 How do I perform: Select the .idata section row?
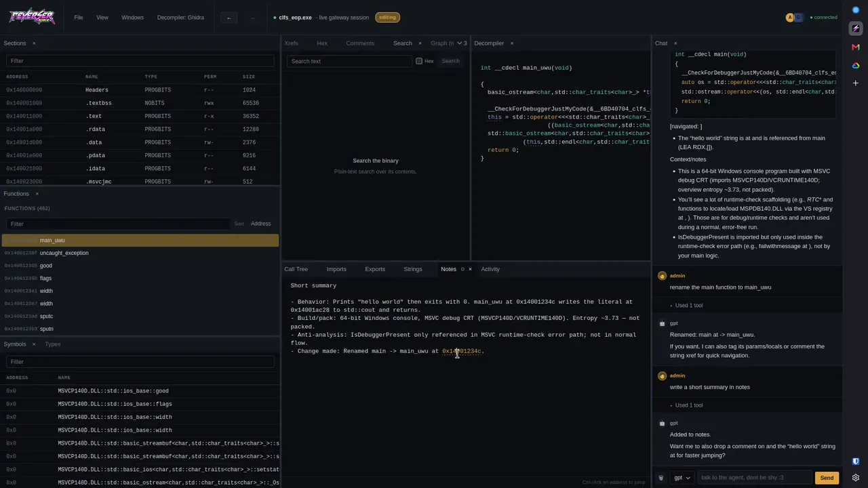pyautogui.click(x=140, y=168)
